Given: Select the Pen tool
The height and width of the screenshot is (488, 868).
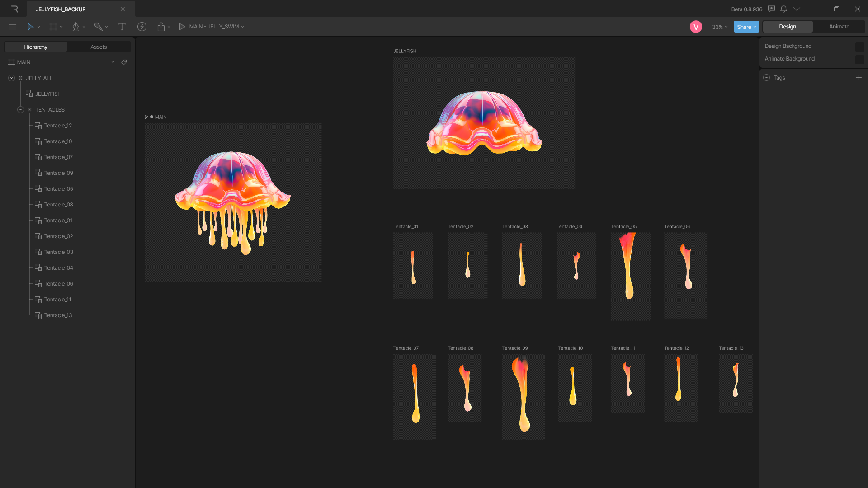Looking at the screenshot, I should 75,27.
